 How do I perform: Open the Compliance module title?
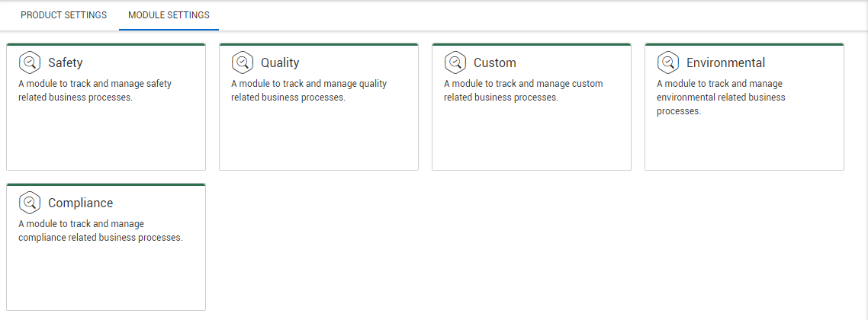(x=80, y=203)
